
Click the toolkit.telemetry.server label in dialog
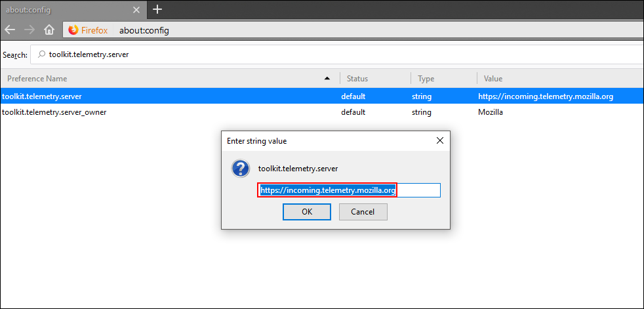(x=298, y=168)
